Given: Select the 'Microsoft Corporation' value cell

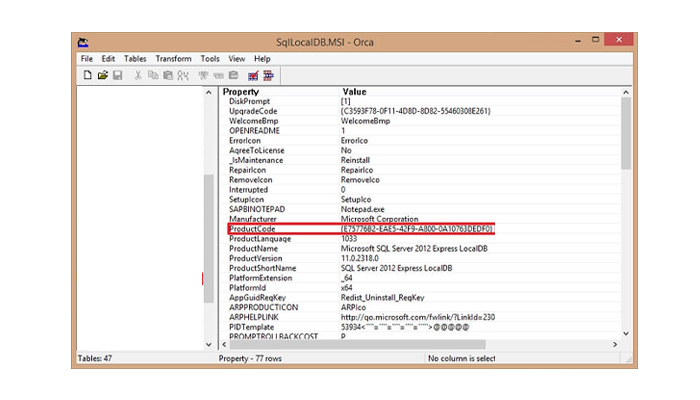Looking at the screenshot, I should (379, 219).
